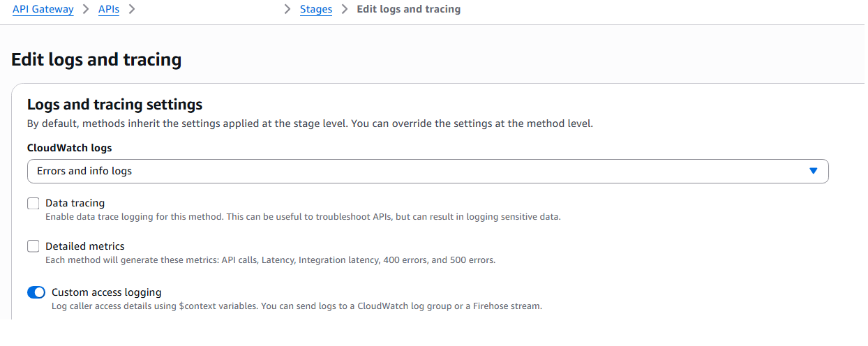Turn off the Custom access logging switch

[x=36, y=292]
